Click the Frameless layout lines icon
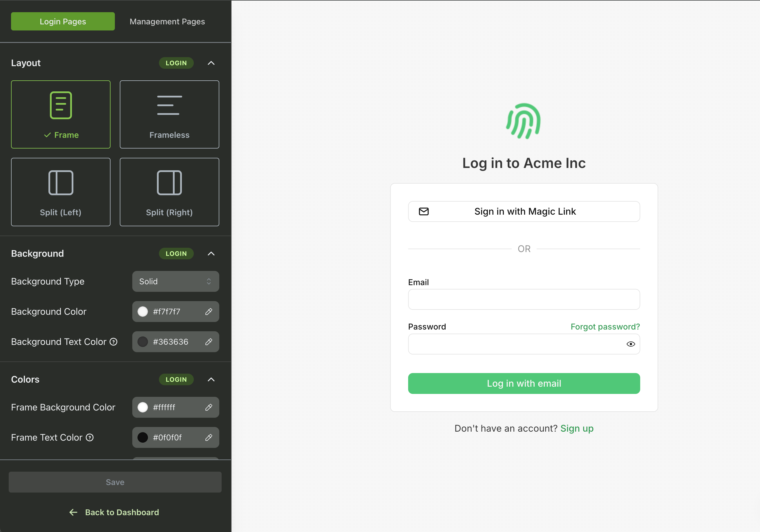 (169, 105)
